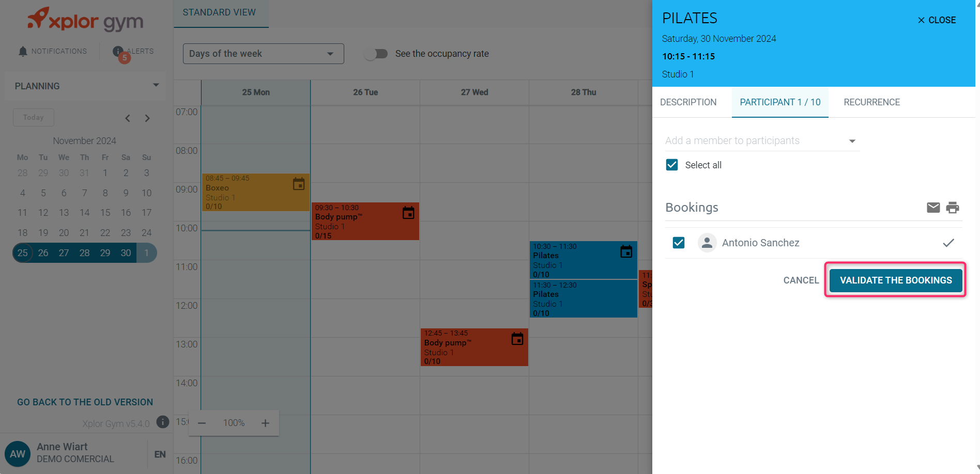Zoom out with the minus icon
This screenshot has height=474, width=980.
202,423
